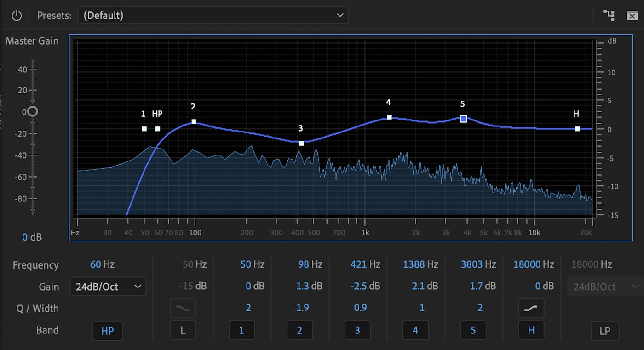644x350 pixels.
Task: Click band 4 frequency value 1388 Hz
Action: (421, 264)
